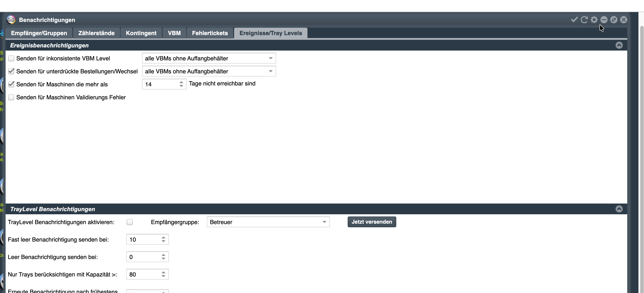This screenshot has height=293, width=644.
Task: Click the Fast leer Benachrichtigung value field
Action: [148, 240]
